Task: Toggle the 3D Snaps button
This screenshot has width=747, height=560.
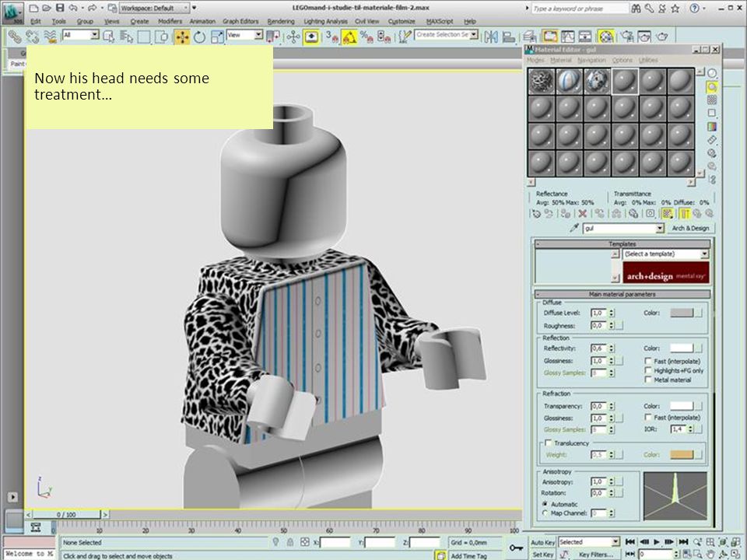Action: point(332,37)
